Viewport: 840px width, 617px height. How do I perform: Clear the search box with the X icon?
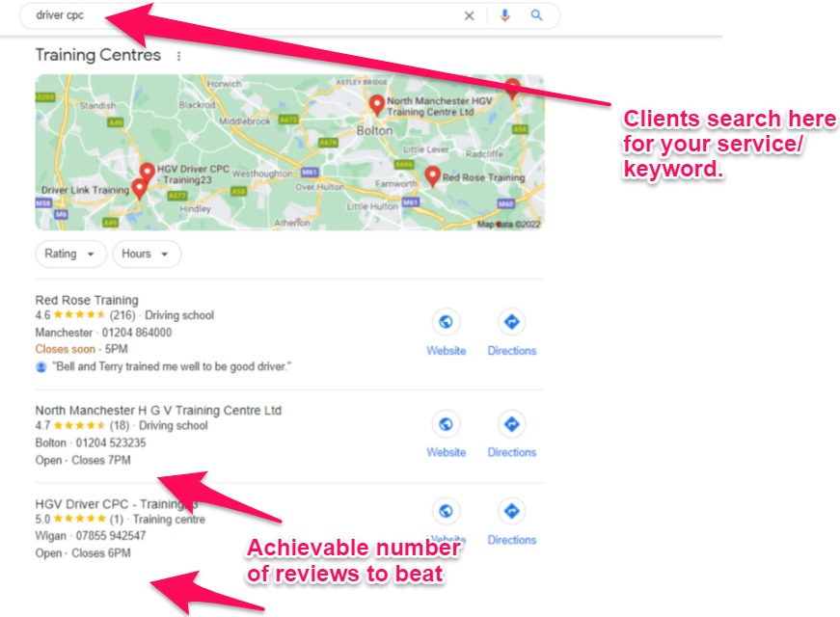(469, 16)
